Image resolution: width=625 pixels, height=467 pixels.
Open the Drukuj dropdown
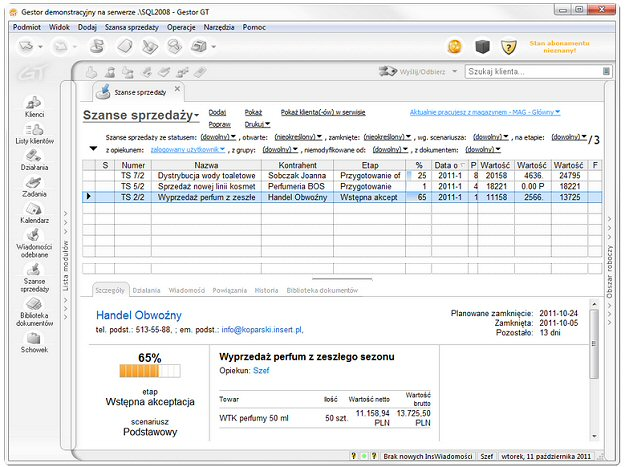click(257, 124)
